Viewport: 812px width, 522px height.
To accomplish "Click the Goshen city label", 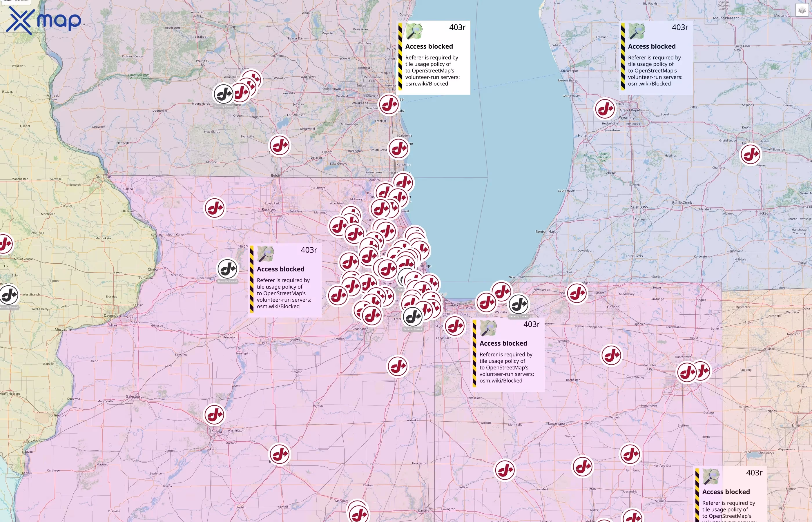I will tap(613, 307).
